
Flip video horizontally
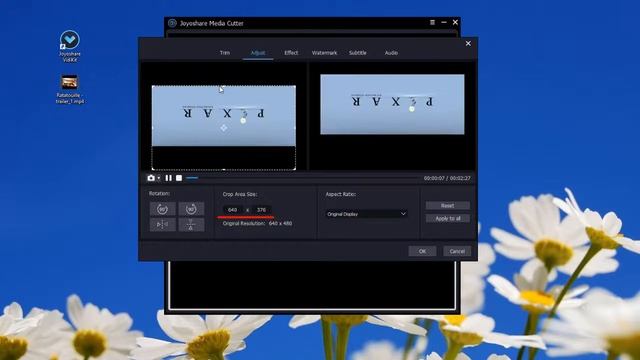tap(162, 224)
